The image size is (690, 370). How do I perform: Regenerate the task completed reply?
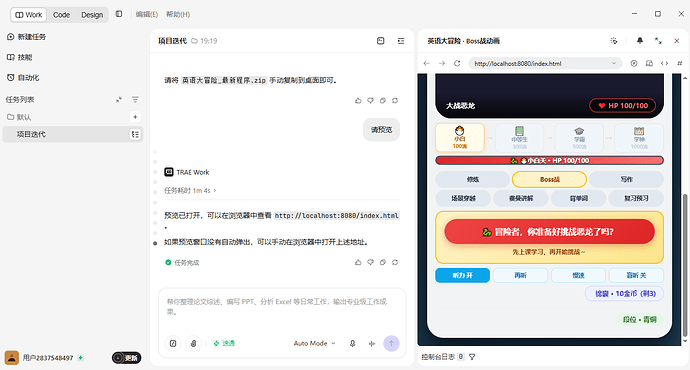pos(395,262)
